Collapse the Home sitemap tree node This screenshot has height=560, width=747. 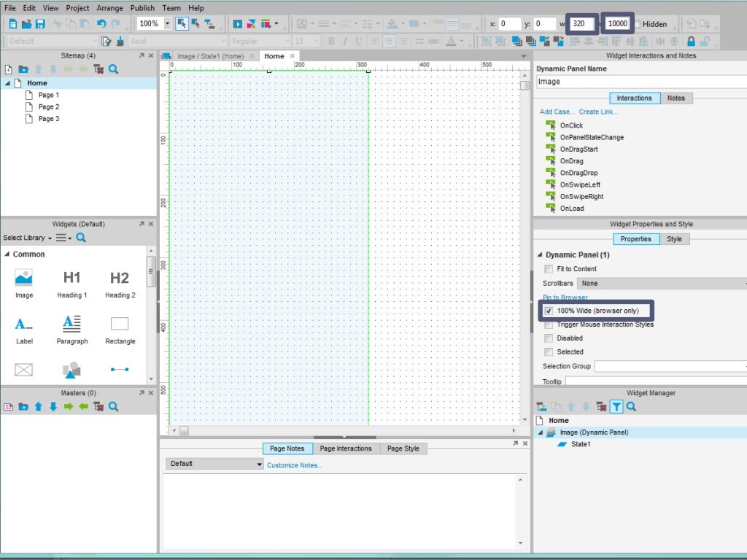[7, 83]
